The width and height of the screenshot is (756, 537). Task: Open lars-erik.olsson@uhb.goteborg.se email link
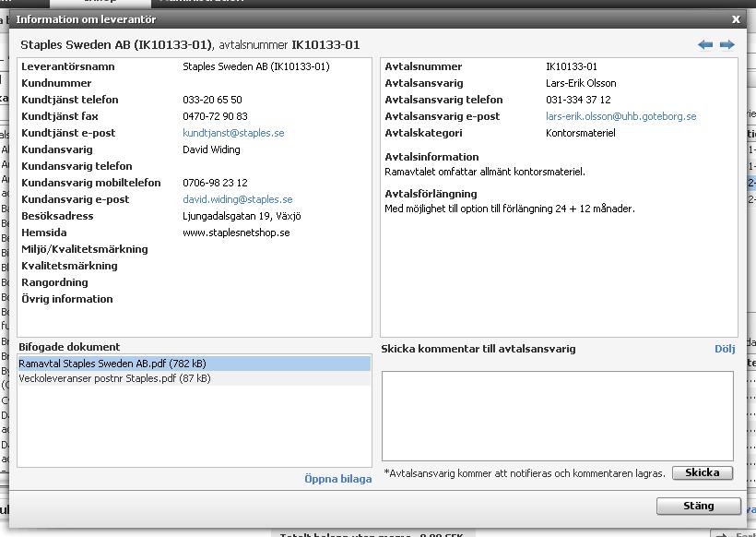click(621, 116)
